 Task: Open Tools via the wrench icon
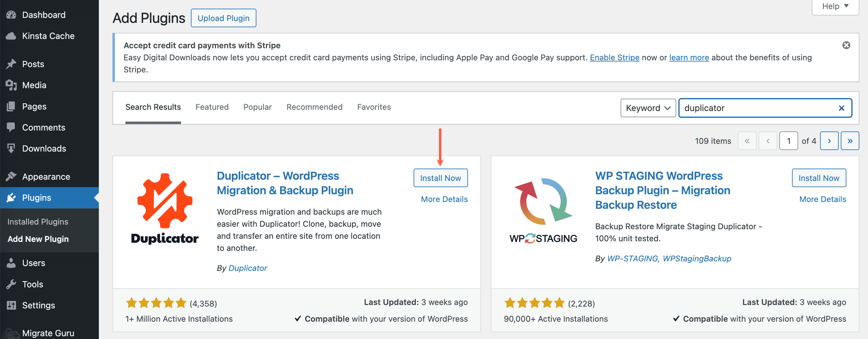click(x=12, y=284)
